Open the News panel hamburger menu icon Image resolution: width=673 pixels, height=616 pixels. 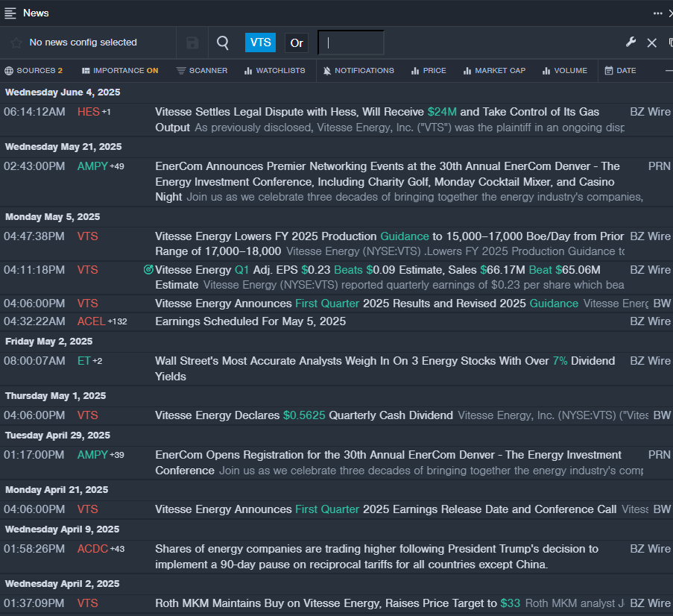point(10,13)
